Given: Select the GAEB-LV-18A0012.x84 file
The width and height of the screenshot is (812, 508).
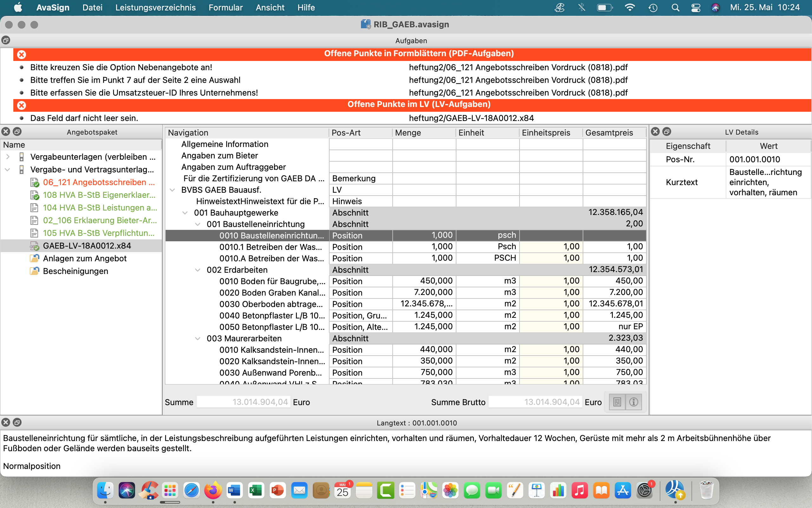Looking at the screenshot, I should (87, 246).
